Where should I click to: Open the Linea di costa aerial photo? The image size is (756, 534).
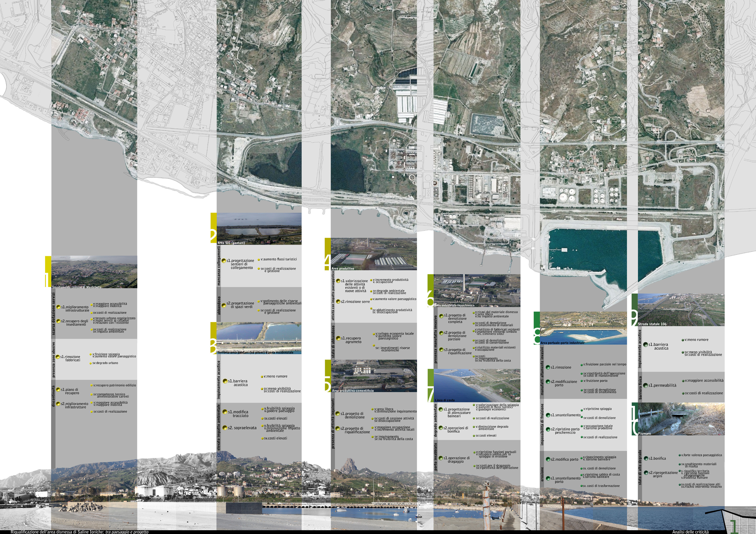point(477,386)
